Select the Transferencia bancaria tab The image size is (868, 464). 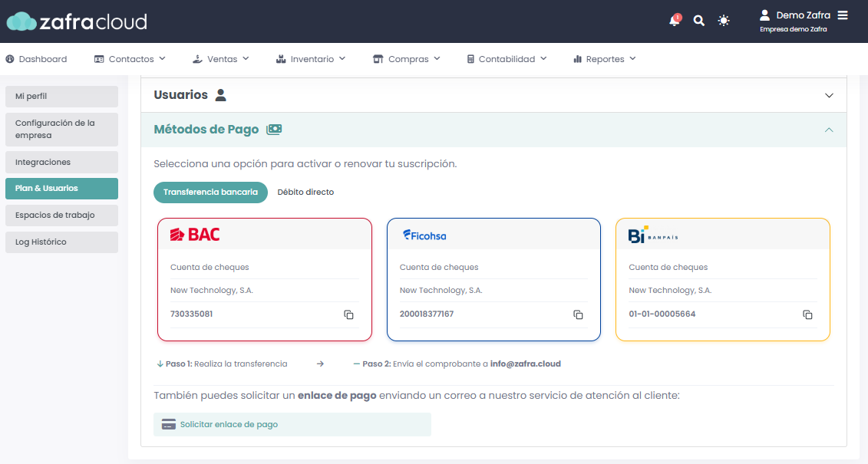click(x=210, y=193)
